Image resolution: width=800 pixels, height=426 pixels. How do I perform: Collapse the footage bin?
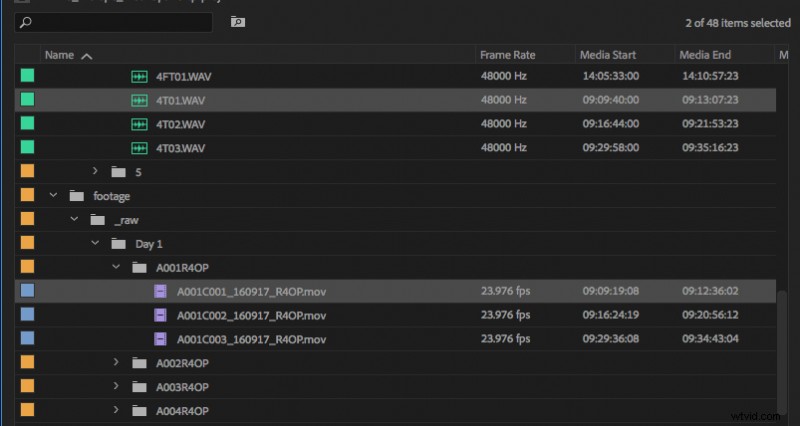[53, 195]
